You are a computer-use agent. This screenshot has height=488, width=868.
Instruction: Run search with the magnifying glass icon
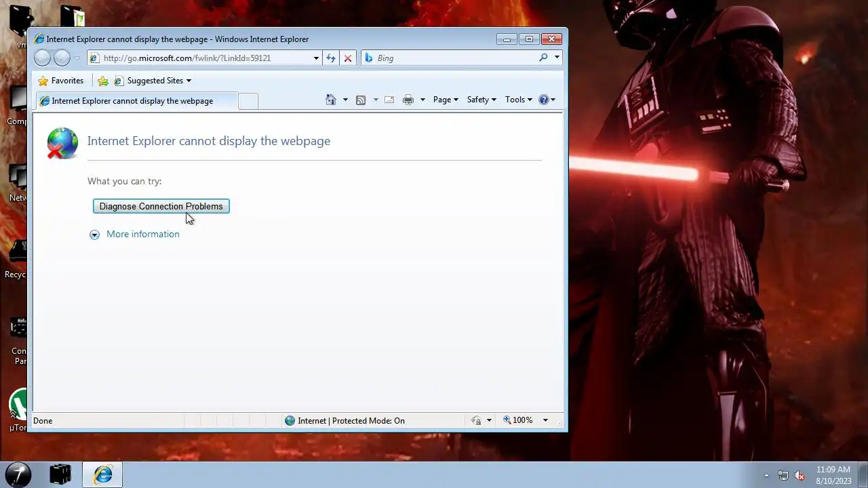click(x=543, y=58)
